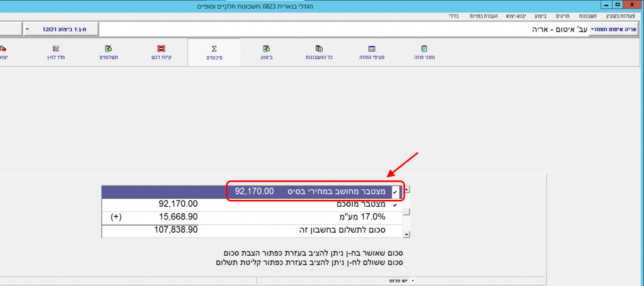Click the summary list scroll-up arrow

[x=406, y=189]
